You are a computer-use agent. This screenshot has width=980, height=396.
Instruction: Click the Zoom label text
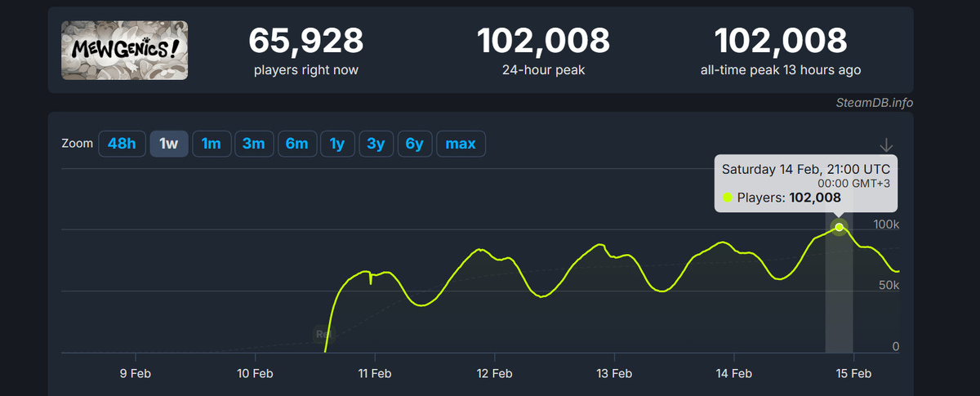click(77, 144)
